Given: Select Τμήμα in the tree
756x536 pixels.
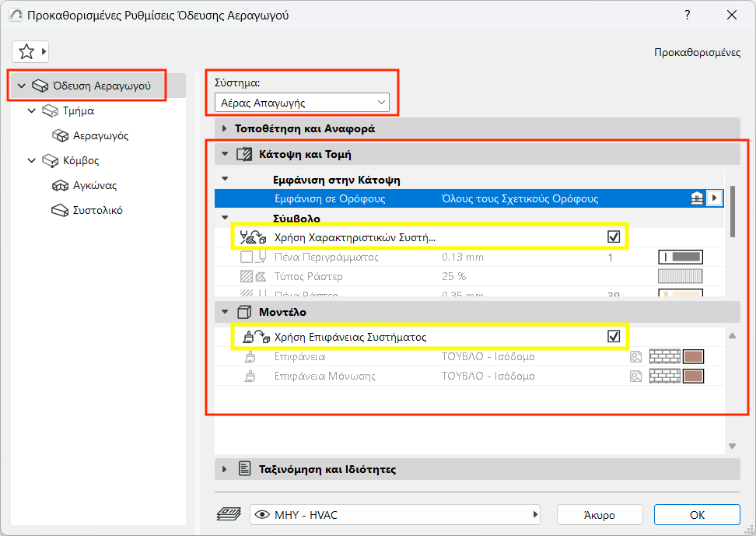Looking at the screenshot, I should 79,111.
